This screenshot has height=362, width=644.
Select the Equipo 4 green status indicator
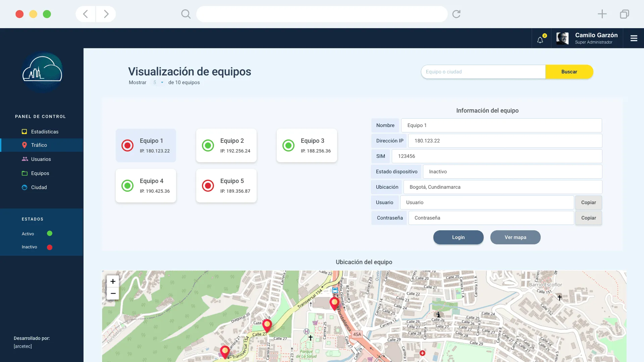coord(127,186)
